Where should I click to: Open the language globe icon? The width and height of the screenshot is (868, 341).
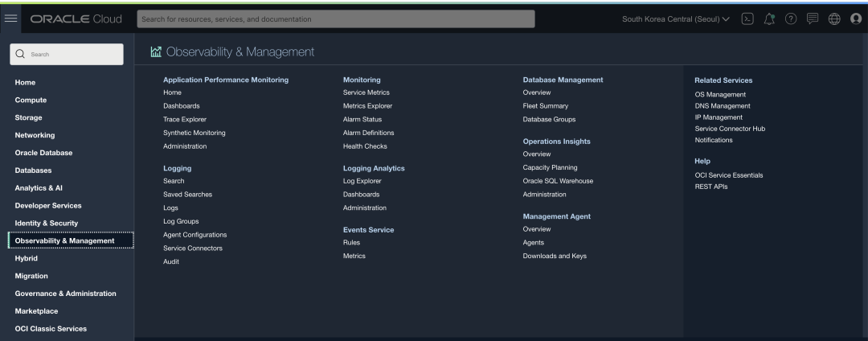point(834,18)
